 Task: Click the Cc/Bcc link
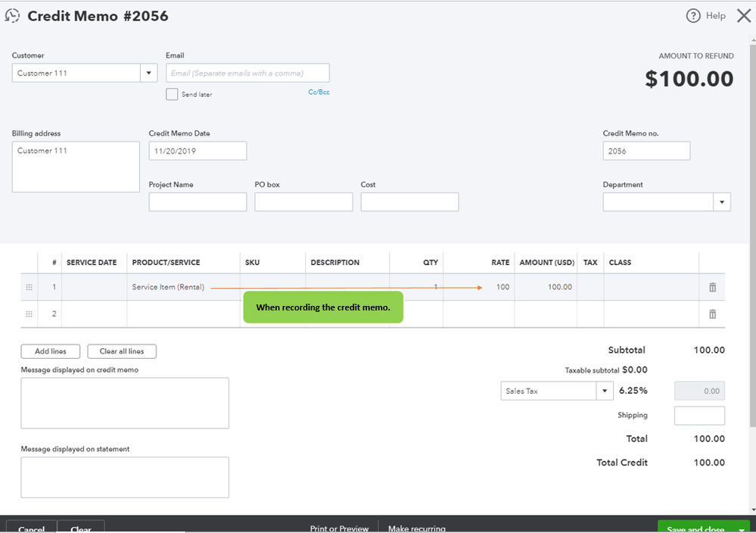pyautogui.click(x=319, y=92)
